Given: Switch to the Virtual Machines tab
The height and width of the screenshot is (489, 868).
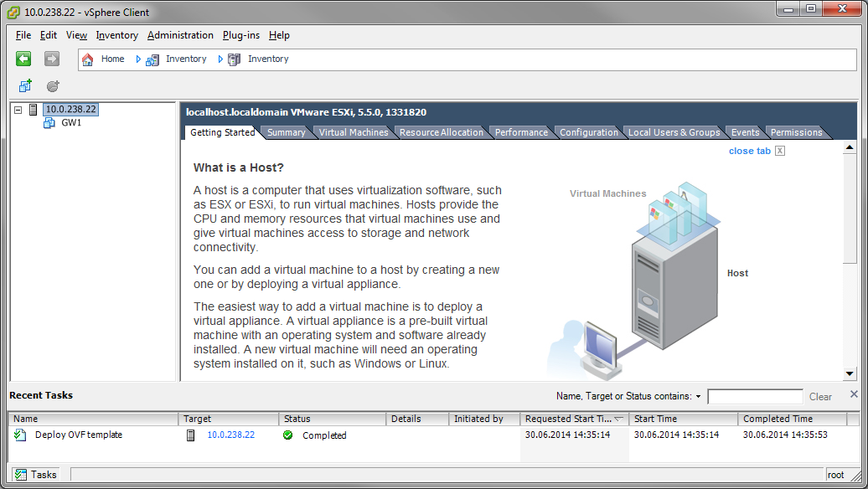Looking at the screenshot, I should tap(354, 132).
